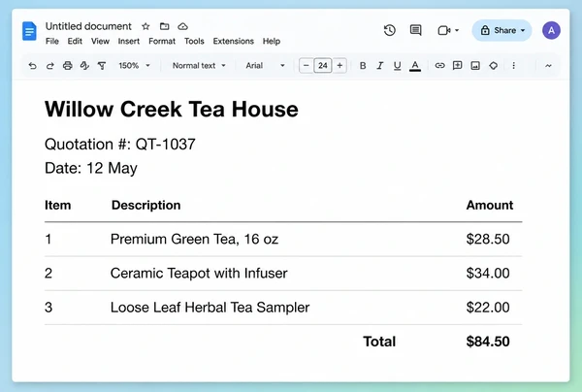Screen dimensions: 582x392
Task: Open version history clock icon
Action: pyautogui.click(x=389, y=30)
